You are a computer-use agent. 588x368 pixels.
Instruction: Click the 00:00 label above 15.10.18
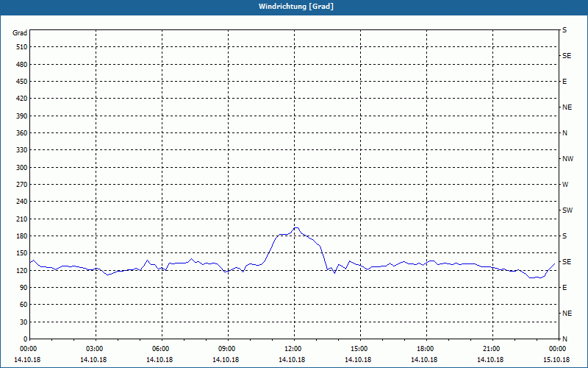click(x=559, y=349)
